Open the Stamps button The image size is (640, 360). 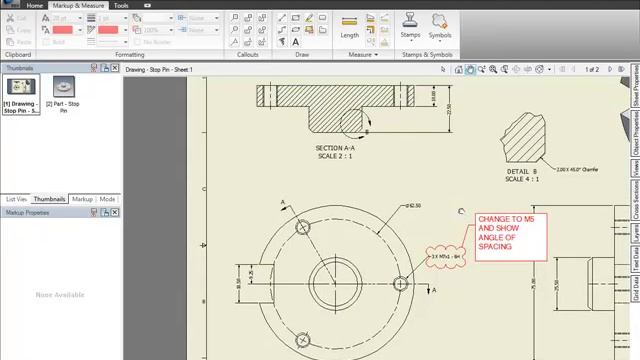coord(410,27)
